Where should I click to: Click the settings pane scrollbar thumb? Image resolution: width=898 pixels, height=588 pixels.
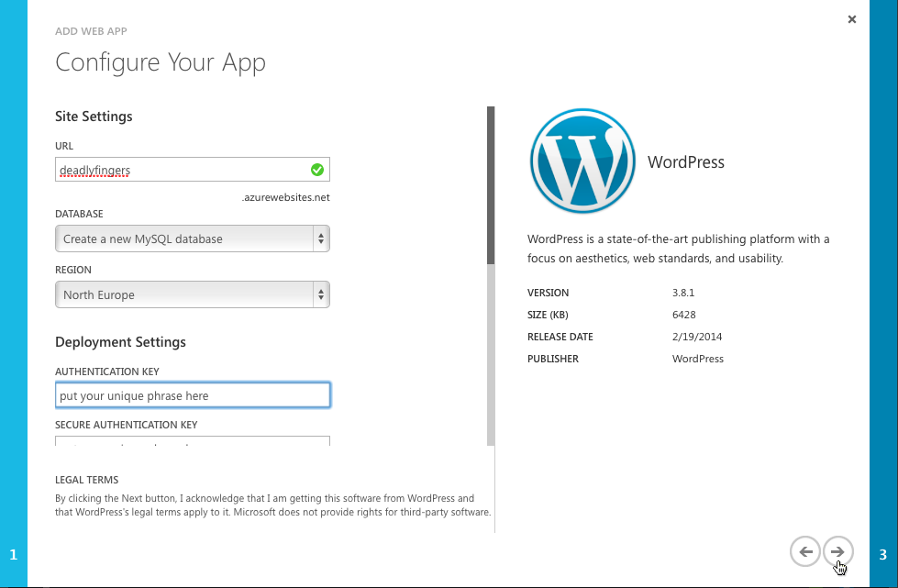(x=491, y=185)
